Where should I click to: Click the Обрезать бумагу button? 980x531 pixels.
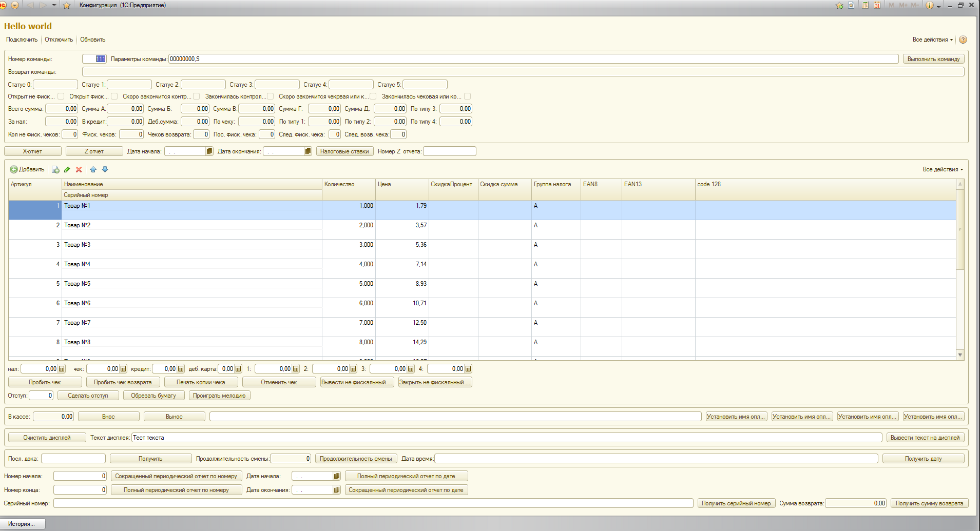(x=153, y=396)
